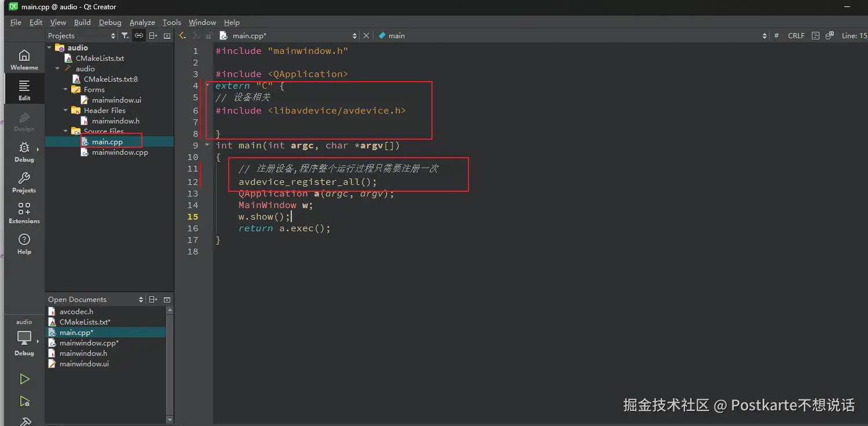Collapse the Header Files folder
Viewport: 868px width, 426px height.
(x=66, y=110)
